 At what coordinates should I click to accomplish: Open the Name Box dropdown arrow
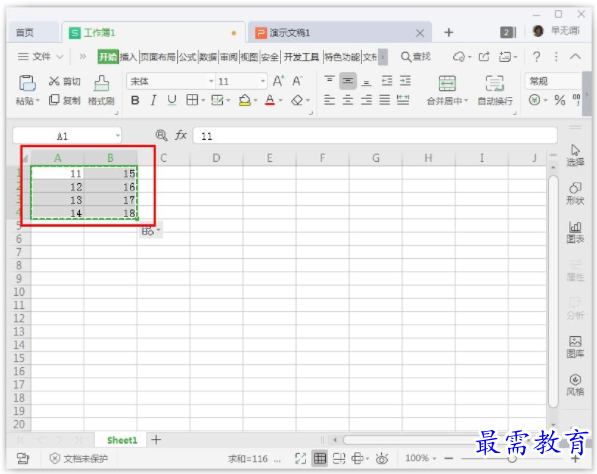click(x=118, y=136)
